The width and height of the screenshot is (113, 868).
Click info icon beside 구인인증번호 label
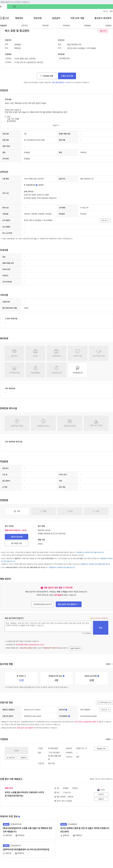tap(69, 716)
